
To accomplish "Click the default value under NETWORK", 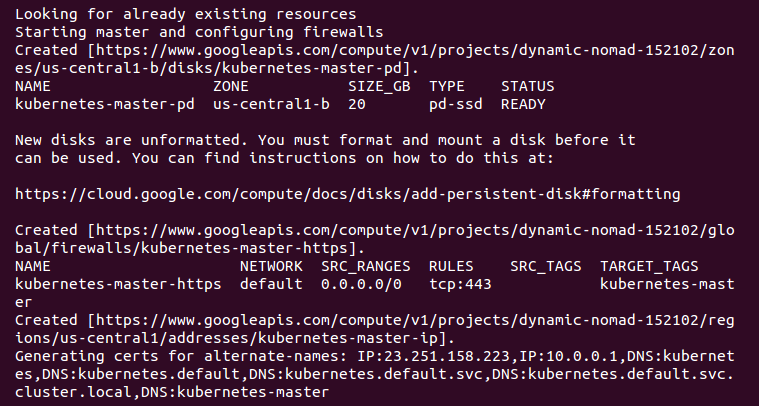I will [270, 284].
